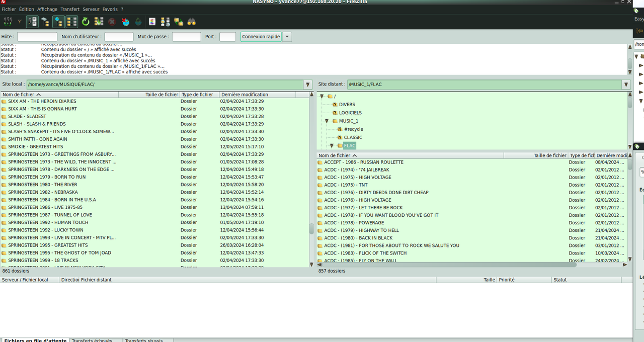Select the DIVERS folder in remote tree
Viewport: 644px width, 342px height.
coord(347,105)
